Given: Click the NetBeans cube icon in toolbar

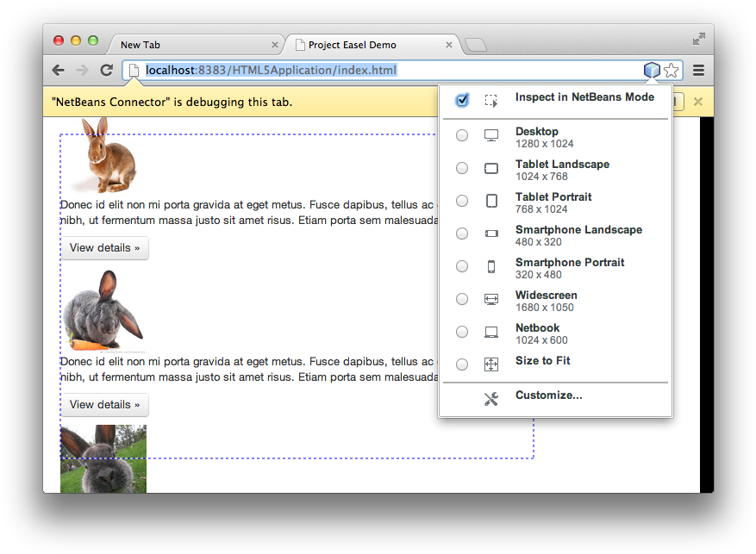Looking at the screenshot, I should [x=653, y=71].
